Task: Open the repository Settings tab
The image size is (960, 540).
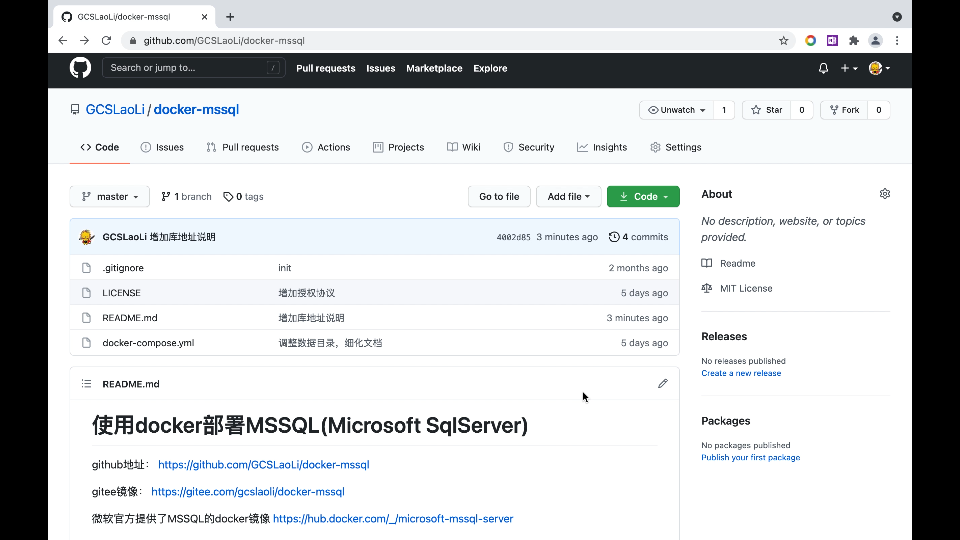Action: coord(676,148)
